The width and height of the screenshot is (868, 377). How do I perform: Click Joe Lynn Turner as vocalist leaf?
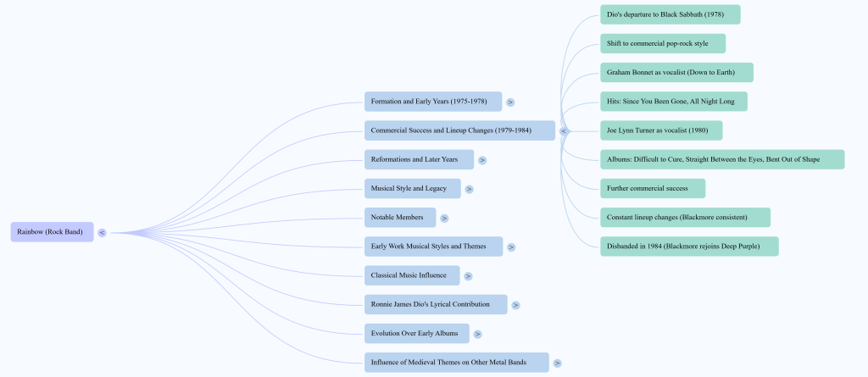661,130
